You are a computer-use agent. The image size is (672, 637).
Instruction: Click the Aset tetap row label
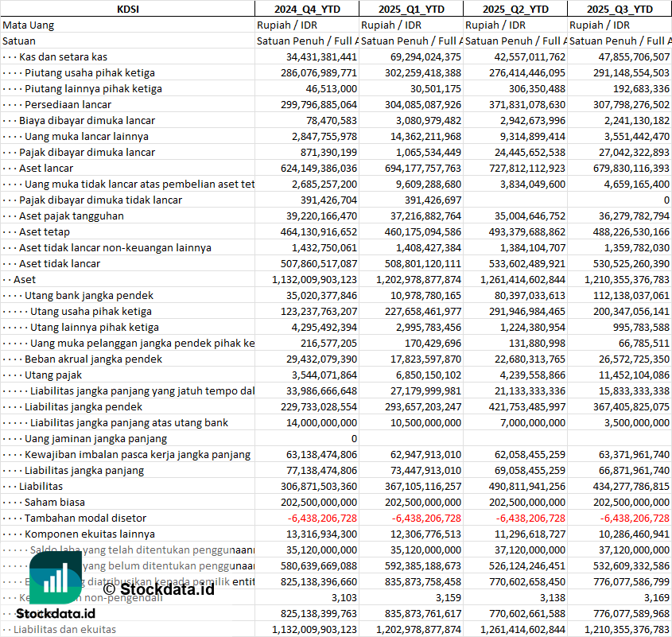coord(45,231)
